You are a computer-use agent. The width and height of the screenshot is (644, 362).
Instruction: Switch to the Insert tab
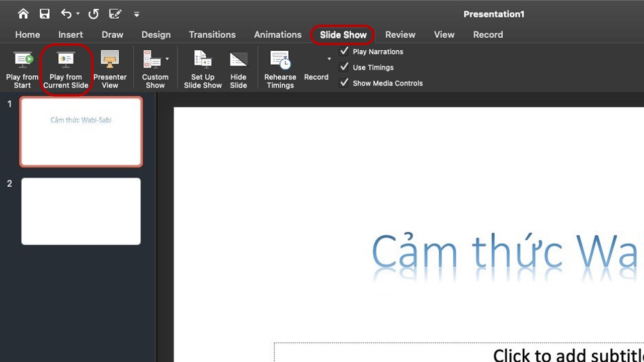[x=70, y=35]
